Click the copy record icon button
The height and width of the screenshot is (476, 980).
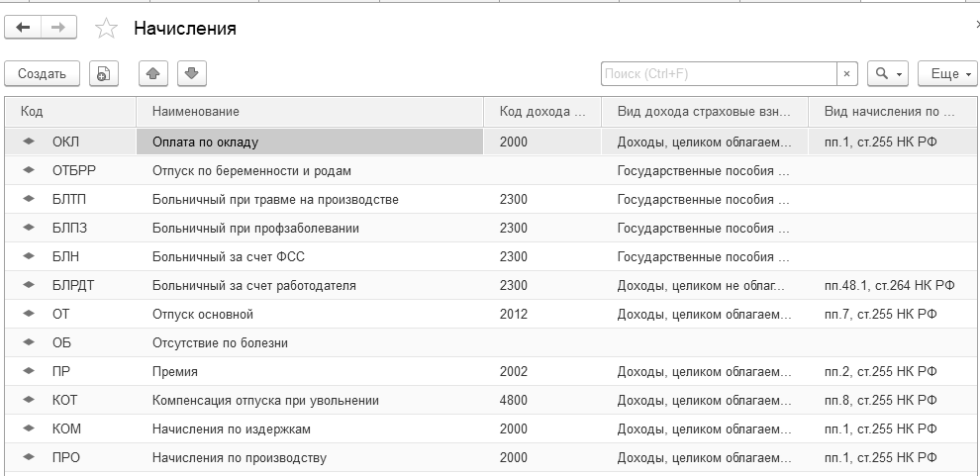[x=104, y=73]
